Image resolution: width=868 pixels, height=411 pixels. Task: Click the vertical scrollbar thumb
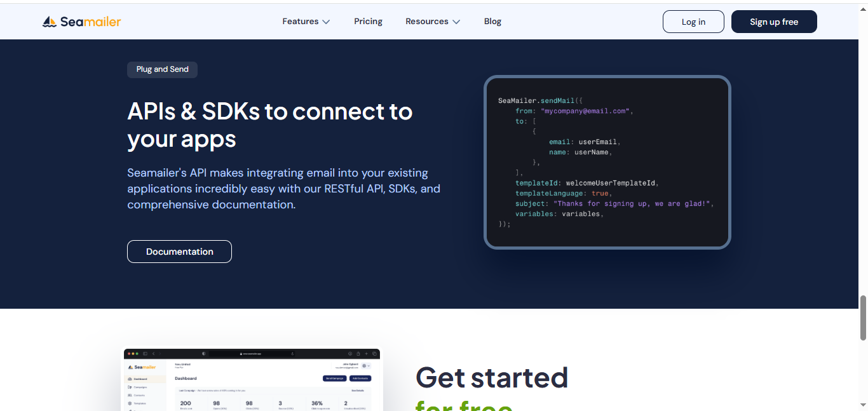coord(863,318)
